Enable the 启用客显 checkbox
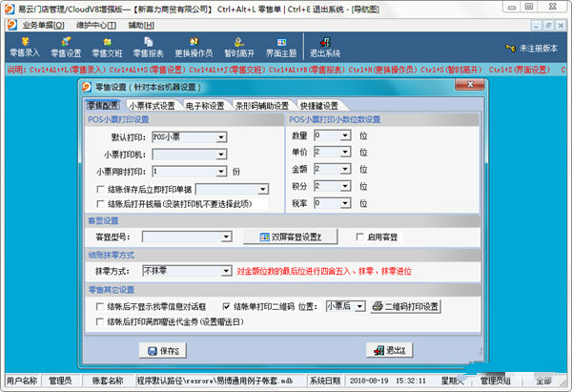The image size is (572, 392). (x=359, y=237)
